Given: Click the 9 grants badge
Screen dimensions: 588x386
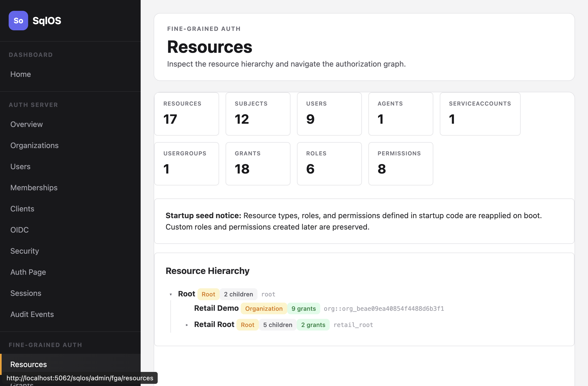Looking at the screenshot, I should 303,309.
